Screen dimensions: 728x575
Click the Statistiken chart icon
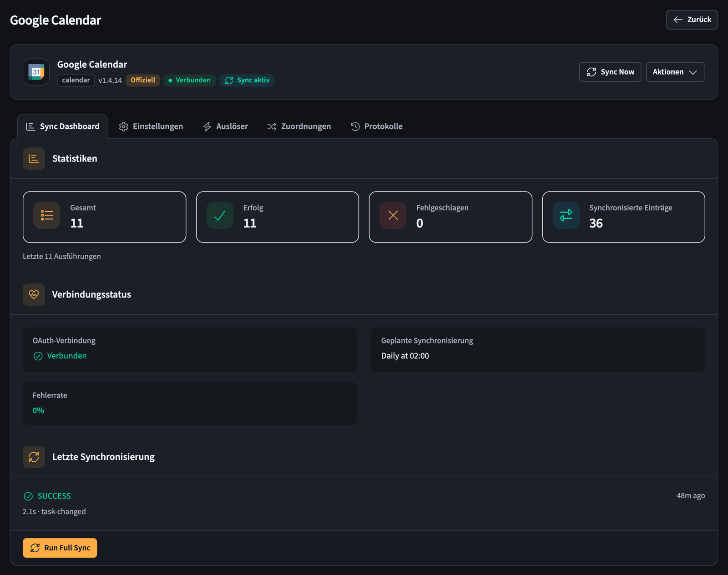click(x=34, y=158)
